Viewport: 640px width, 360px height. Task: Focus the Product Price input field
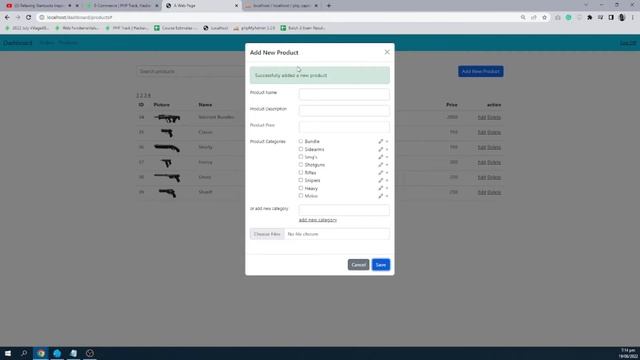click(344, 127)
